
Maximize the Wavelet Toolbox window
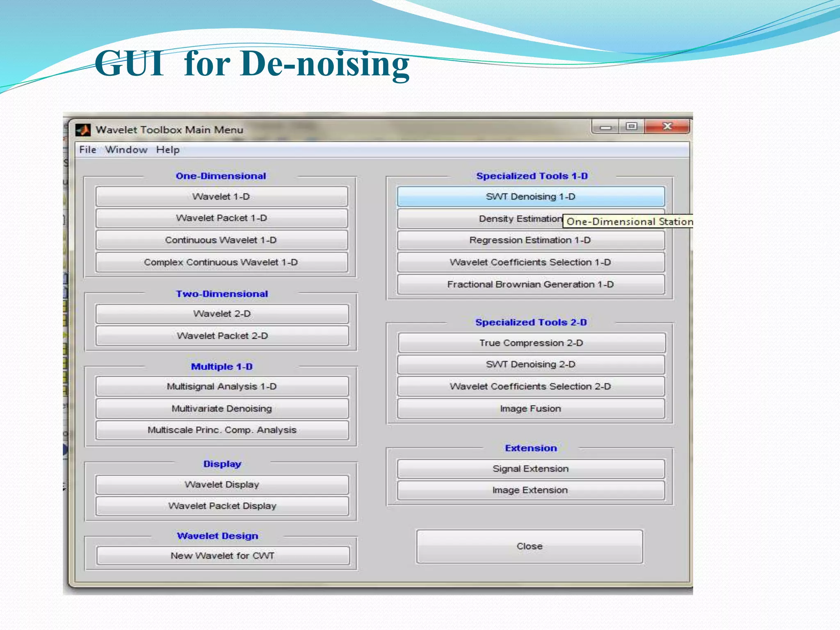point(632,126)
